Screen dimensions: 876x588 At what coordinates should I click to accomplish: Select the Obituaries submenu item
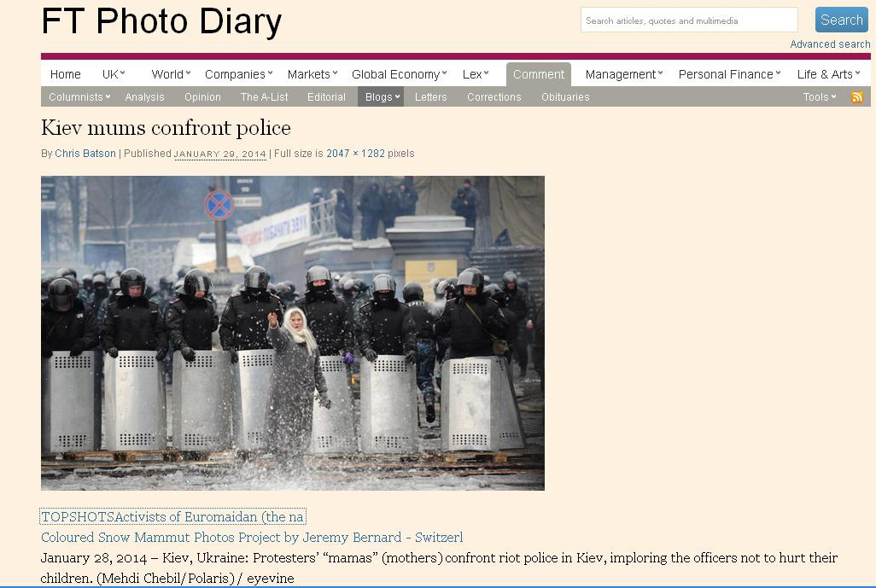pos(565,97)
